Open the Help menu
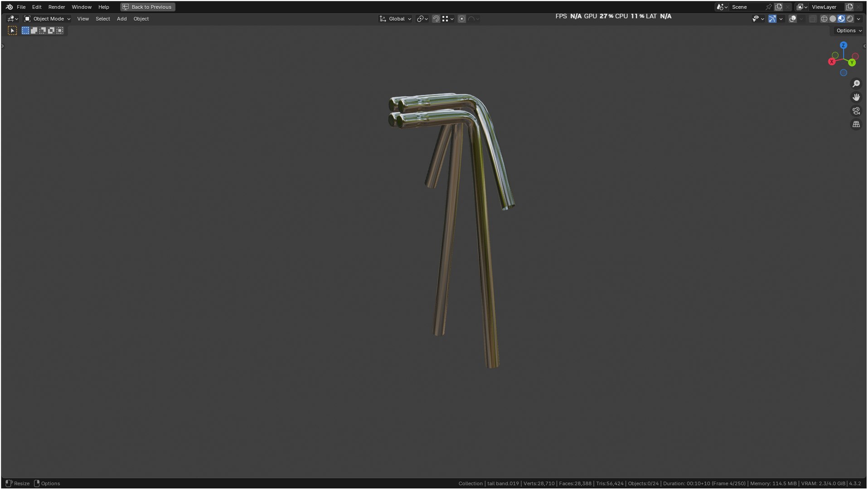This screenshot has width=868, height=490. [104, 7]
